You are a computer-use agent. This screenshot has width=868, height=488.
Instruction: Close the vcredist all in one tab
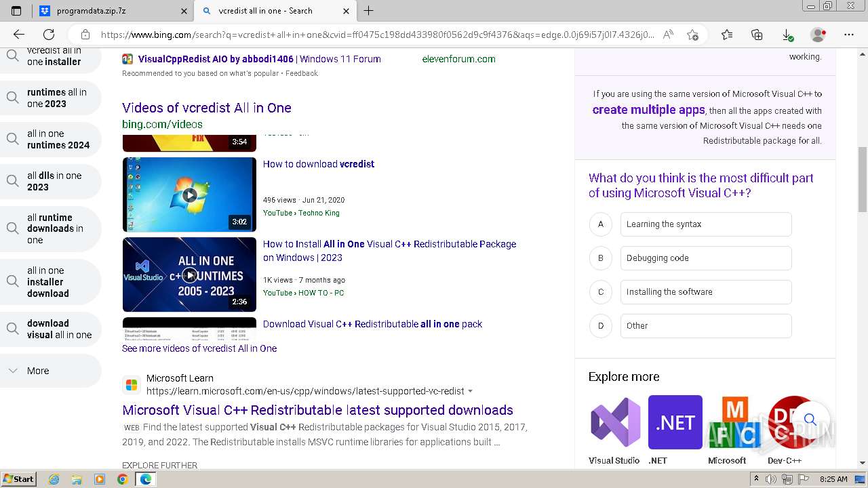tap(347, 11)
